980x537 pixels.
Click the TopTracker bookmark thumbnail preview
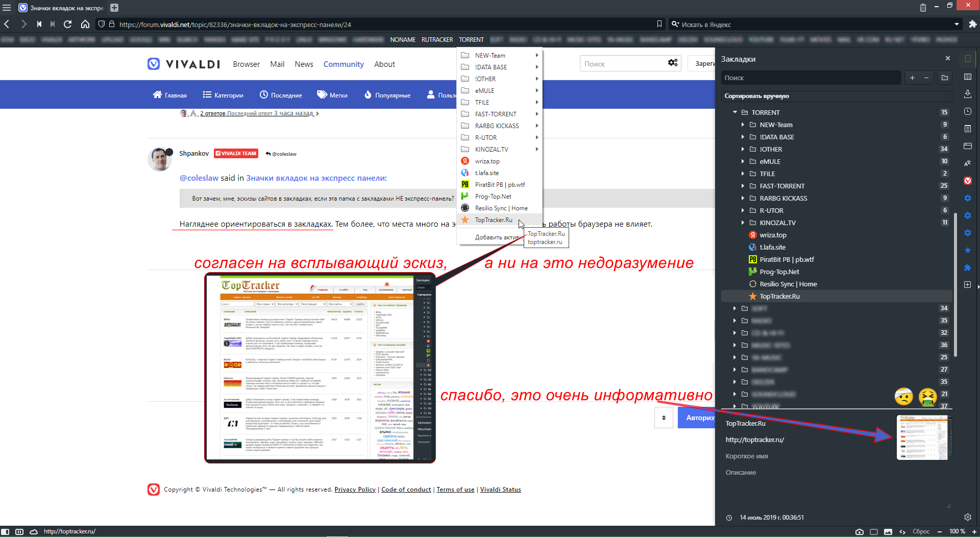[923, 437]
